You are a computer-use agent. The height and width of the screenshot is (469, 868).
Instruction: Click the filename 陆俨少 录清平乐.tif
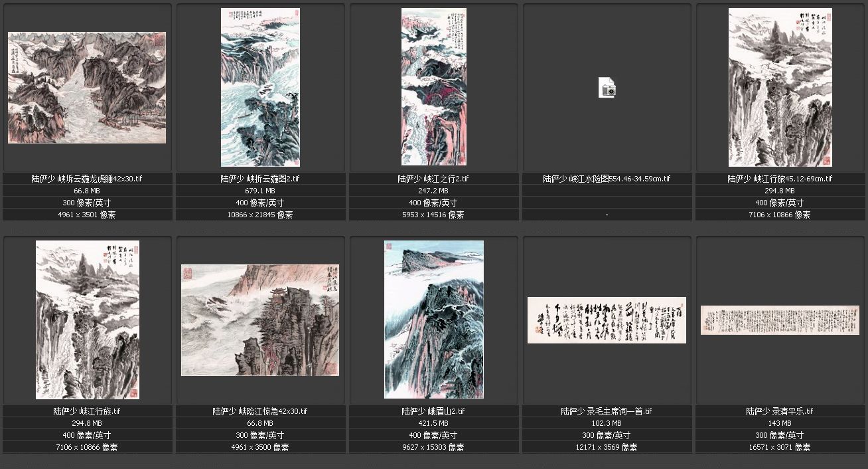[x=780, y=411]
